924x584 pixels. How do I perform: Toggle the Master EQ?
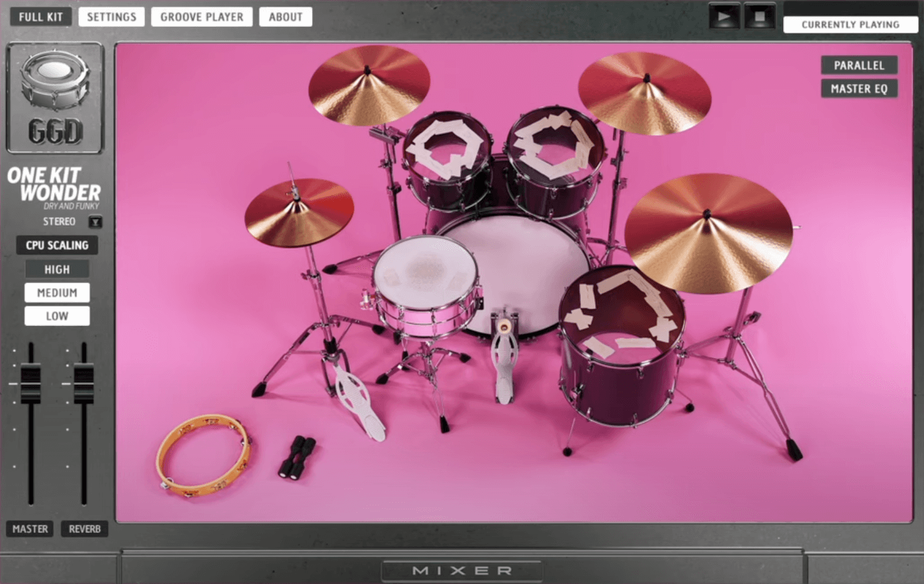click(x=859, y=88)
